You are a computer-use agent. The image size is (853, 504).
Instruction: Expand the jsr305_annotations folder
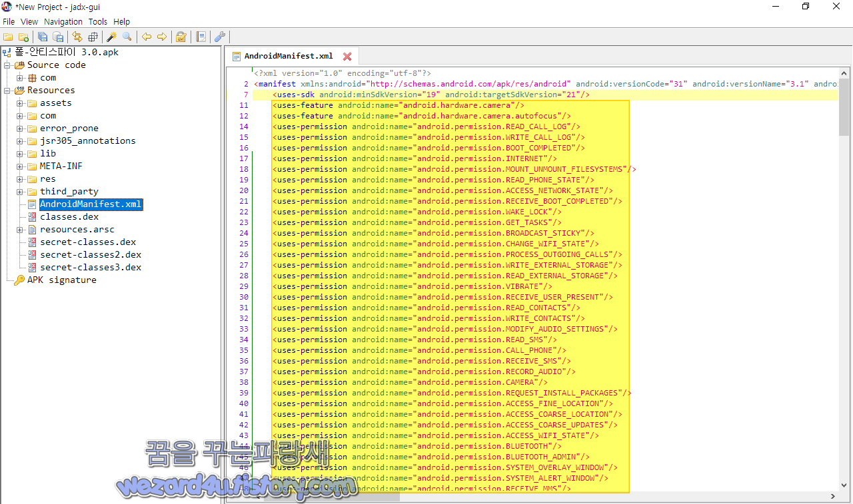[21, 141]
